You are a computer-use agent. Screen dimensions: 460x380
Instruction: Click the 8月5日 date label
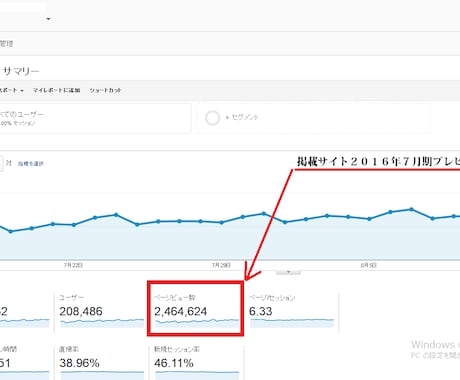click(368, 265)
